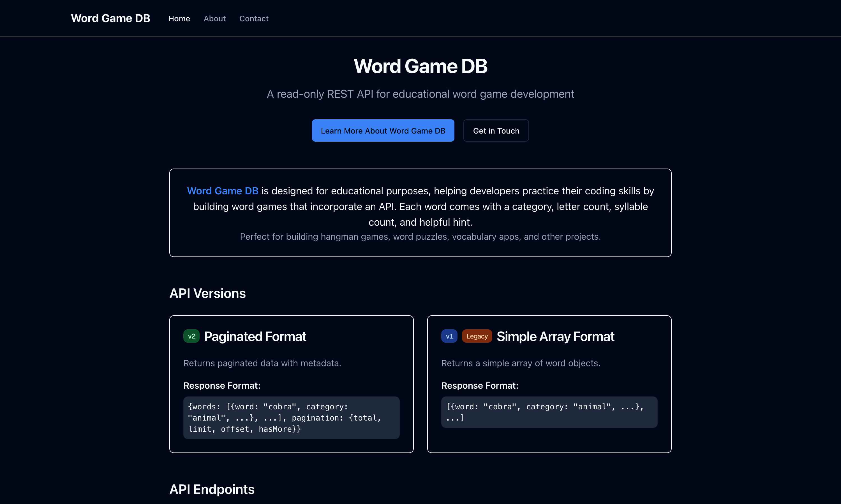Open the Home nav link
This screenshot has height=504, width=841.
point(179,19)
